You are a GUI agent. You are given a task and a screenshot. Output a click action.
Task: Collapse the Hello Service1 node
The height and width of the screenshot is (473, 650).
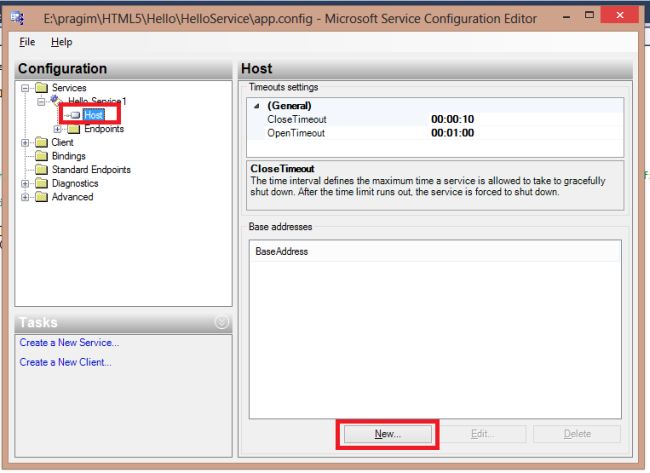click(x=41, y=102)
